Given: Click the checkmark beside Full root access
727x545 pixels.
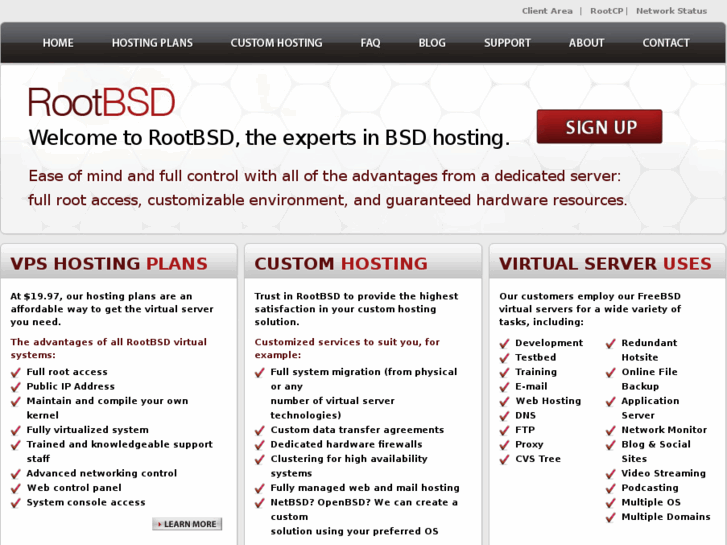Looking at the screenshot, I should (x=16, y=372).
